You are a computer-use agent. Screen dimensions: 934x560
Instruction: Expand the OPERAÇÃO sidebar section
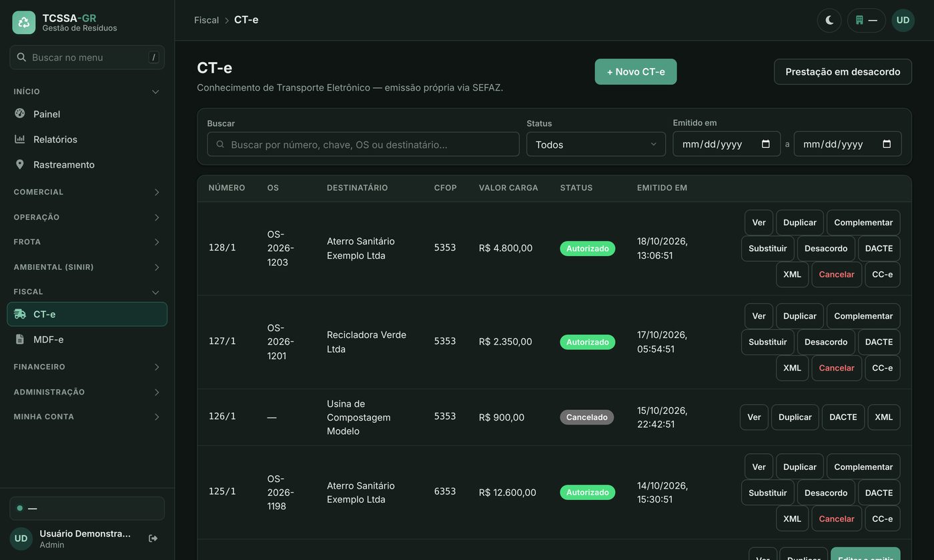[87, 217]
